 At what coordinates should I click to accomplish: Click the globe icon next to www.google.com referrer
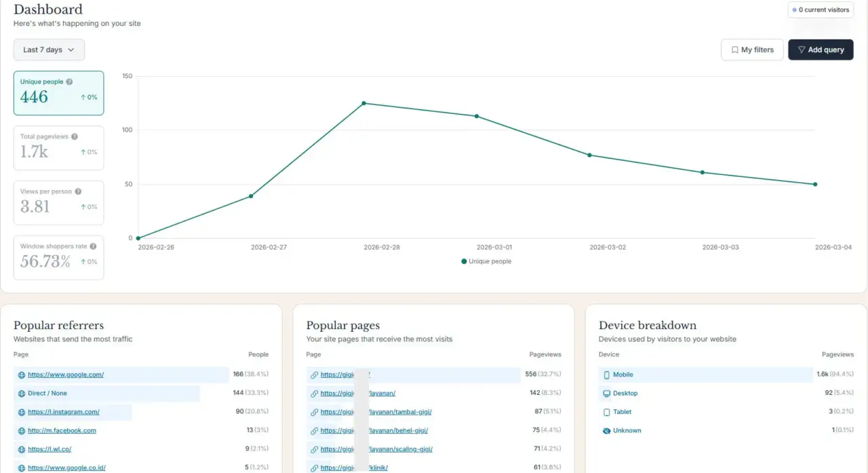coord(21,374)
